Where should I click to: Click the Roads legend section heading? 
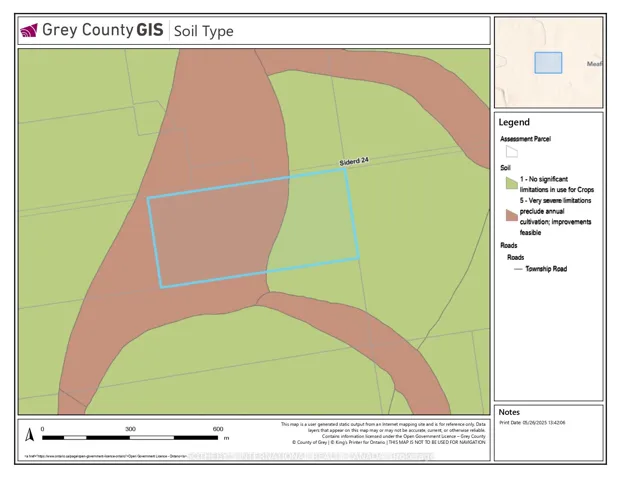tap(511, 245)
